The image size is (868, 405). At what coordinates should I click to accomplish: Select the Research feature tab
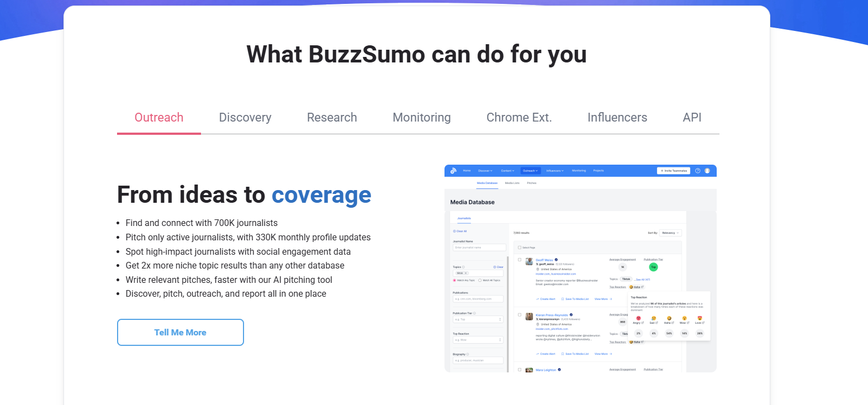click(x=332, y=118)
